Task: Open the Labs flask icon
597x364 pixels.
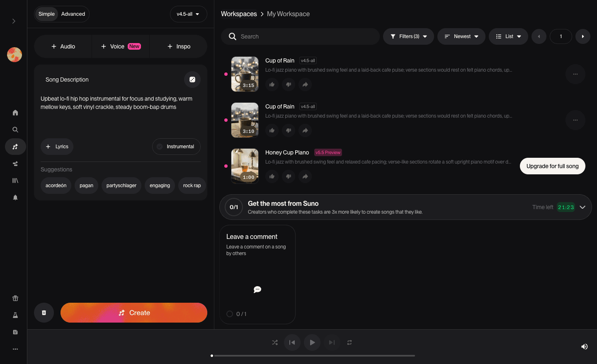Action: tap(15, 315)
